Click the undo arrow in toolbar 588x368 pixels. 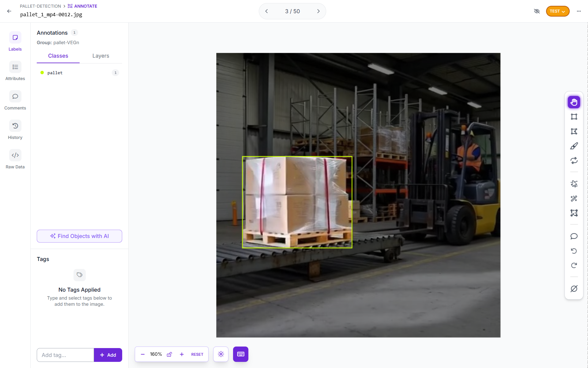point(574,251)
